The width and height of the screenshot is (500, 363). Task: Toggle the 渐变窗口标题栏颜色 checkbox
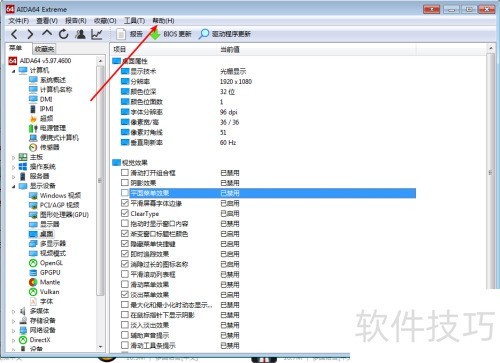pos(125,234)
